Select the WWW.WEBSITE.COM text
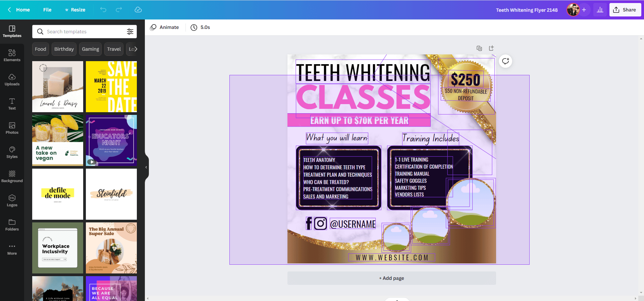This screenshot has width=644, height=301. 392,258
